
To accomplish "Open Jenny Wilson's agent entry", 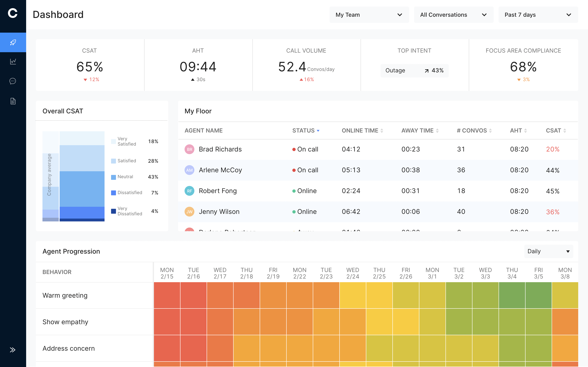I will 219,212.
